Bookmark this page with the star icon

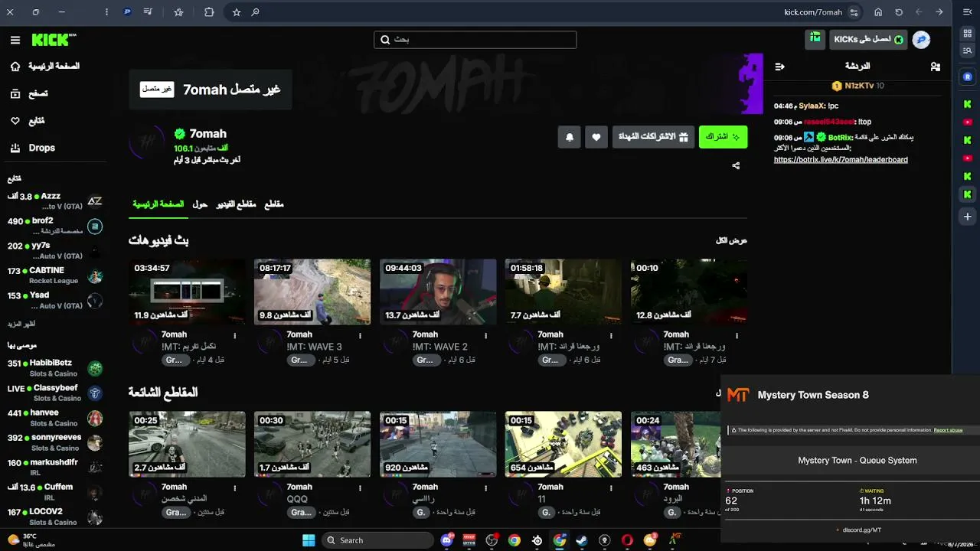point(237,12)
